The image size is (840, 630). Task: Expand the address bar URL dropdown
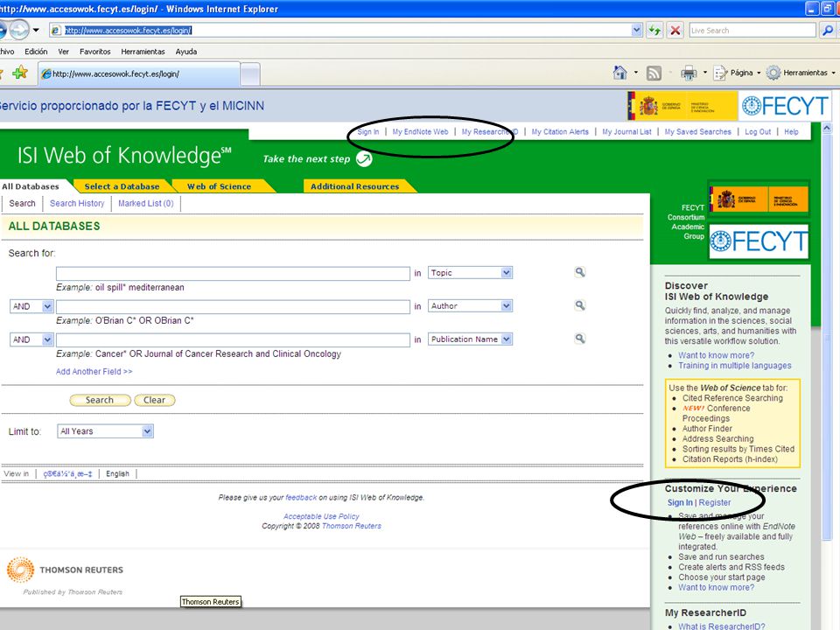point(636,31)
